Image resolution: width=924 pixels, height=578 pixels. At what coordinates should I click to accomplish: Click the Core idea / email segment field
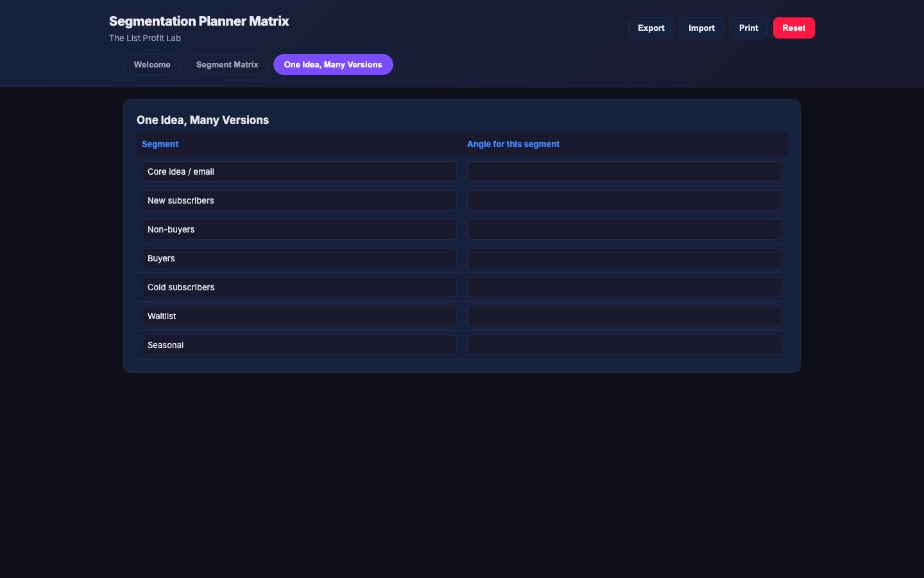pyautogui.click(x=299, y=171)
